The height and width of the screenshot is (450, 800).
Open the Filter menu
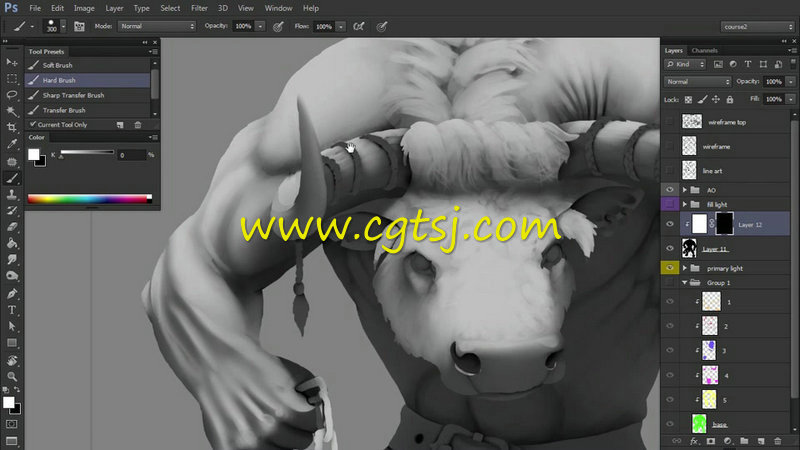point(199,8)
